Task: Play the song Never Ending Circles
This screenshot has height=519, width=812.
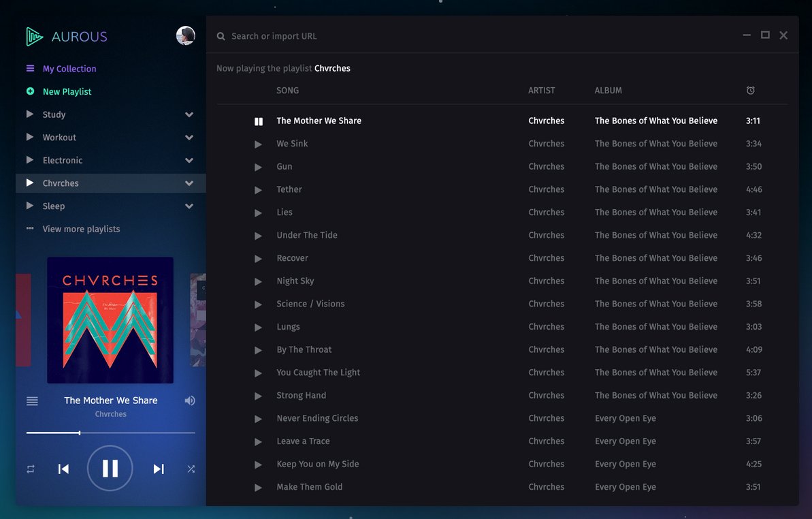Action: [258, 418]
